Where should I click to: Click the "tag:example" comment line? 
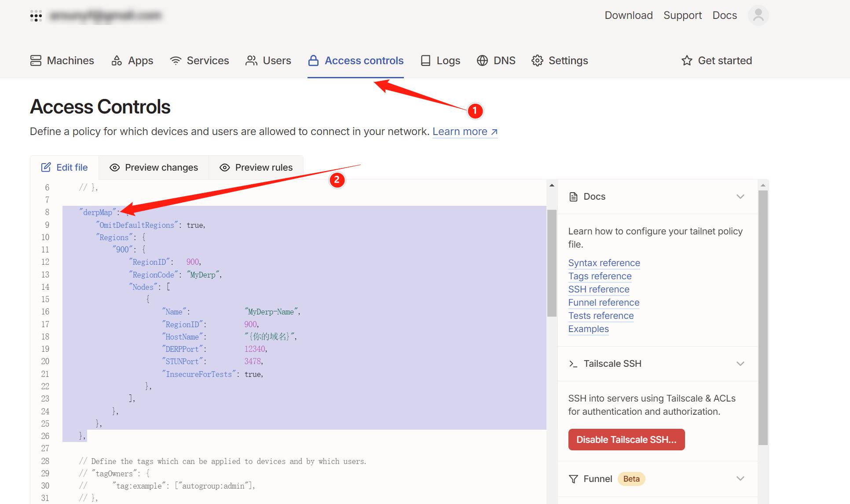[167, 486]
